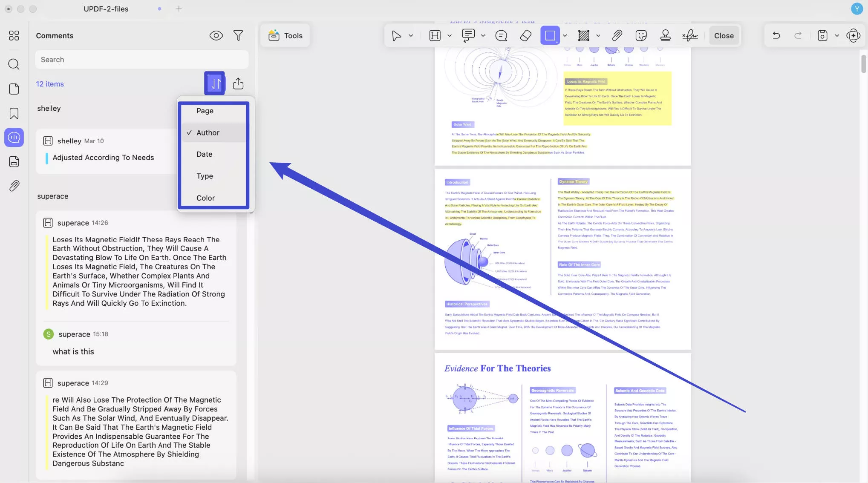This screenshot has width=868, height=483.
Task: Expand the hatched tool dropdown arrow
Action: (x=598, y=36)
